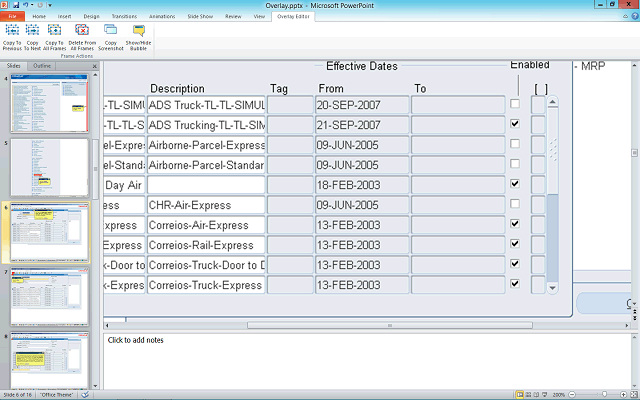Click the down arrow of table scrollbar

(x=552, y=288)
